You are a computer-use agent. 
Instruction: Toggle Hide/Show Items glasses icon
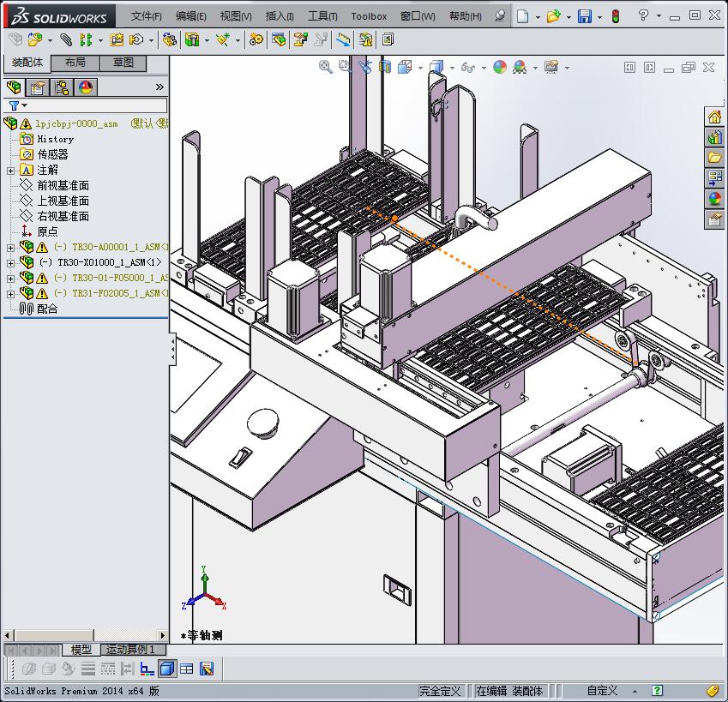(x=467, y=67)
